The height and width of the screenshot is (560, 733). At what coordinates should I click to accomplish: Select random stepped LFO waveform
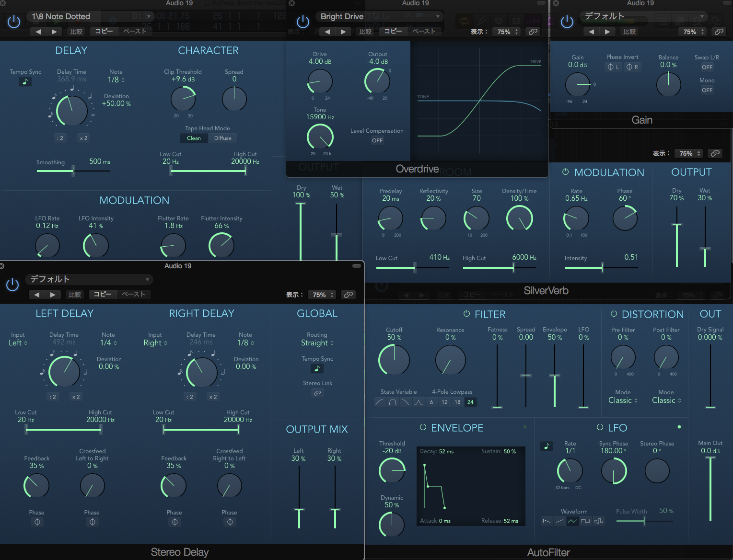point(598,521)
